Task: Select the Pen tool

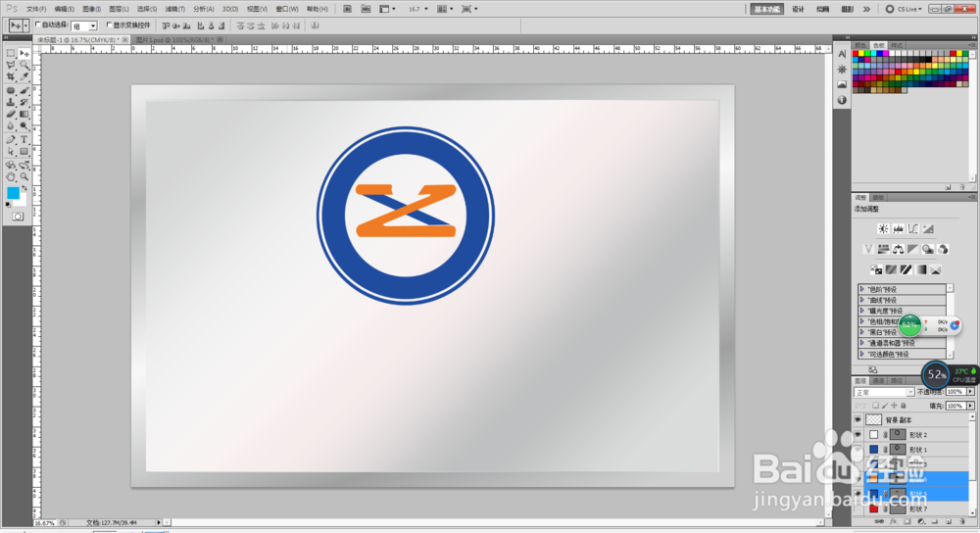Action: [x=11, y=140]
